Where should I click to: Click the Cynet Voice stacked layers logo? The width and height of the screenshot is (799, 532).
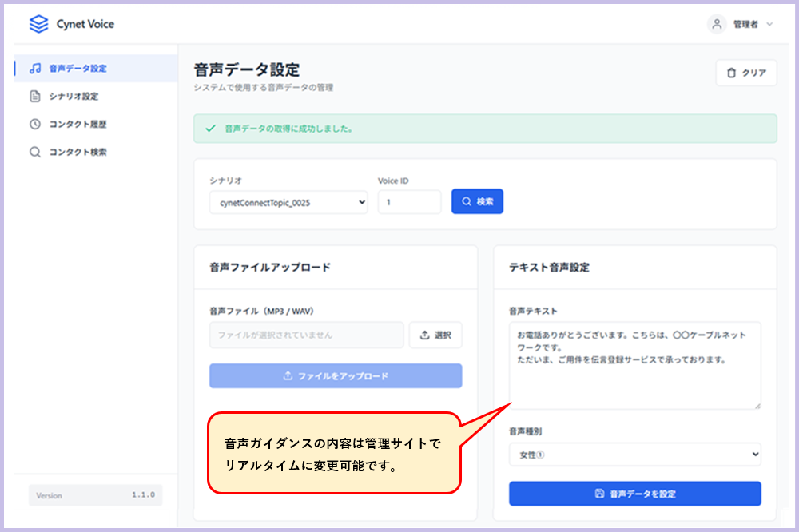pyautogui.click(x=38, y=24)
